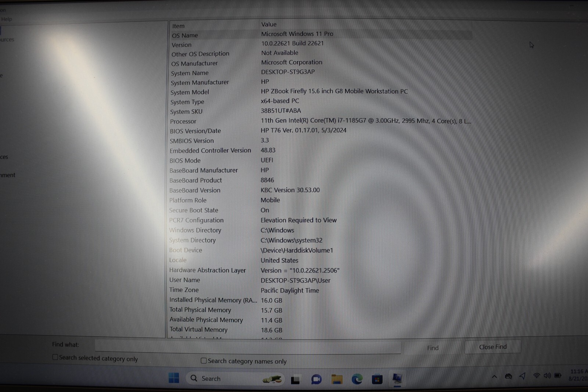588x392 pixels.
Task: Click the location arrow tray icon
Action: [x=522, y=376]
